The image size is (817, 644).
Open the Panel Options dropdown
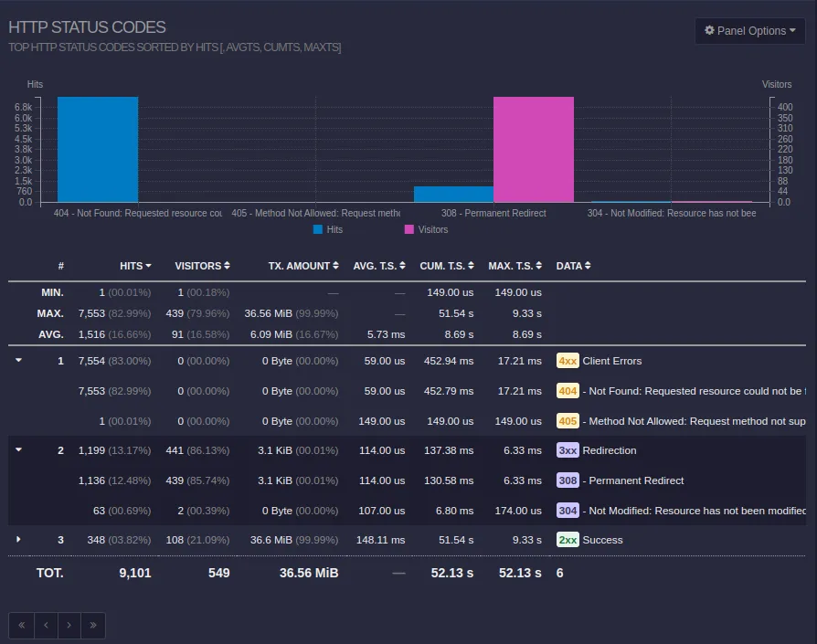750,30
